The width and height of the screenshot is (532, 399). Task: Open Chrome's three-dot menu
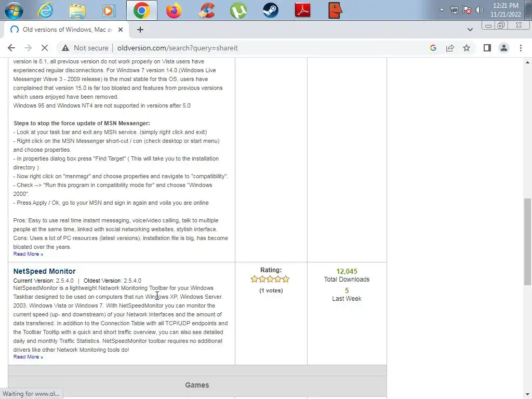click(x=521, y=48)
